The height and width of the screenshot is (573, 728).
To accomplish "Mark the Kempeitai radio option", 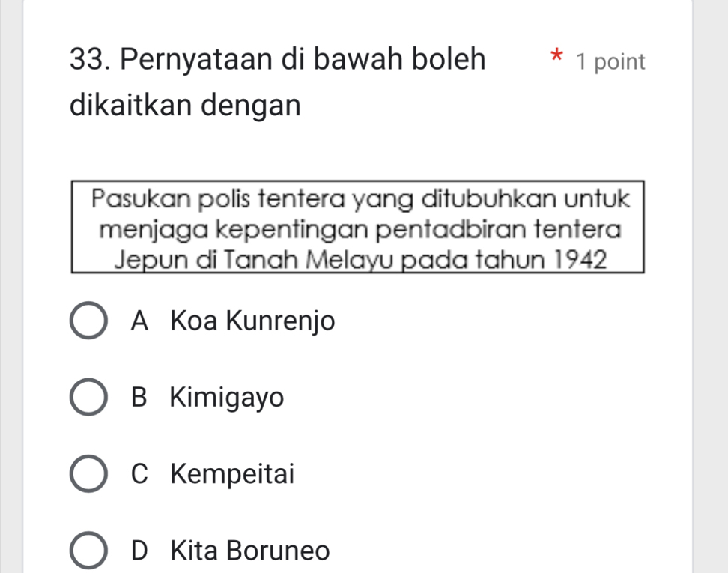I will click(88, 474).
